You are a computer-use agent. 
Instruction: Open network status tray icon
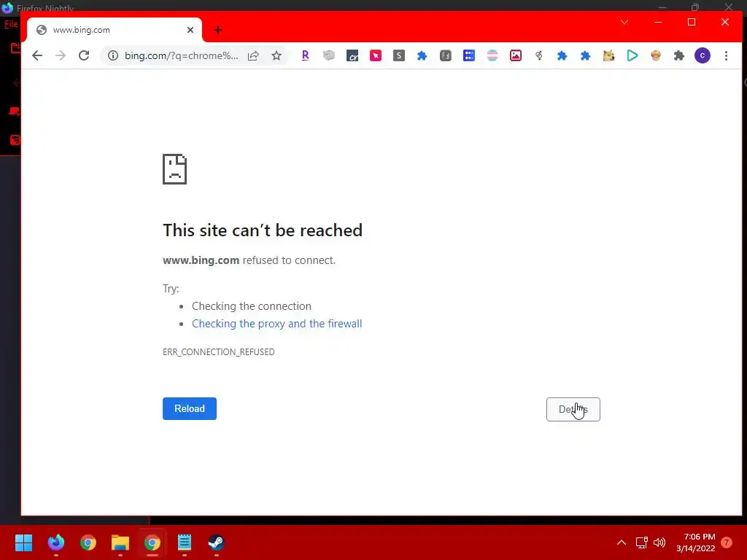point(642,542)
